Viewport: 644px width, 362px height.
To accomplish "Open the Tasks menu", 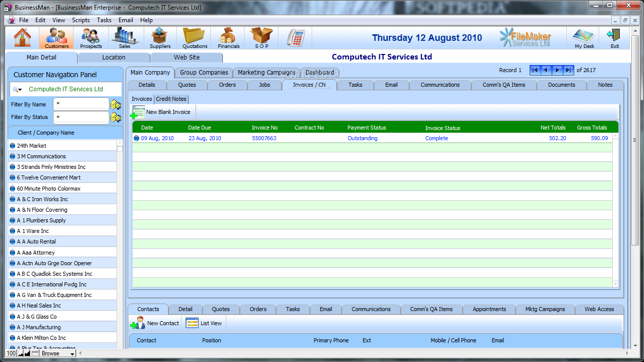I will click(x=104, y=20).
